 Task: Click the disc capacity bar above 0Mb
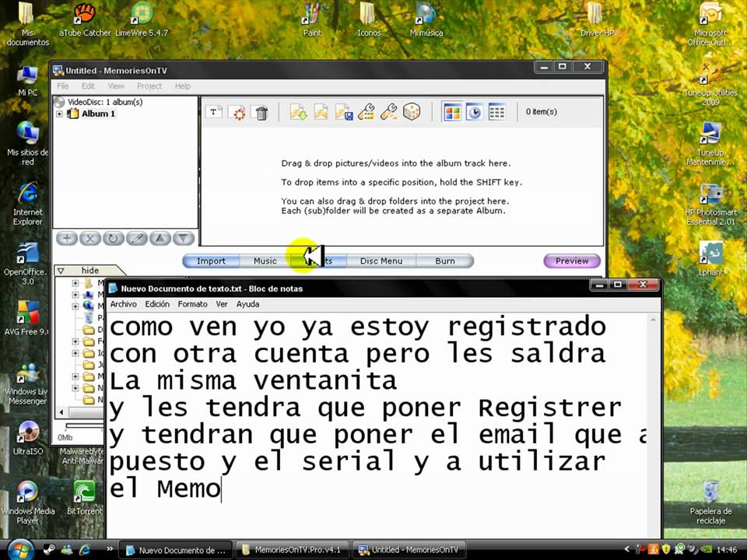point(85,425)
